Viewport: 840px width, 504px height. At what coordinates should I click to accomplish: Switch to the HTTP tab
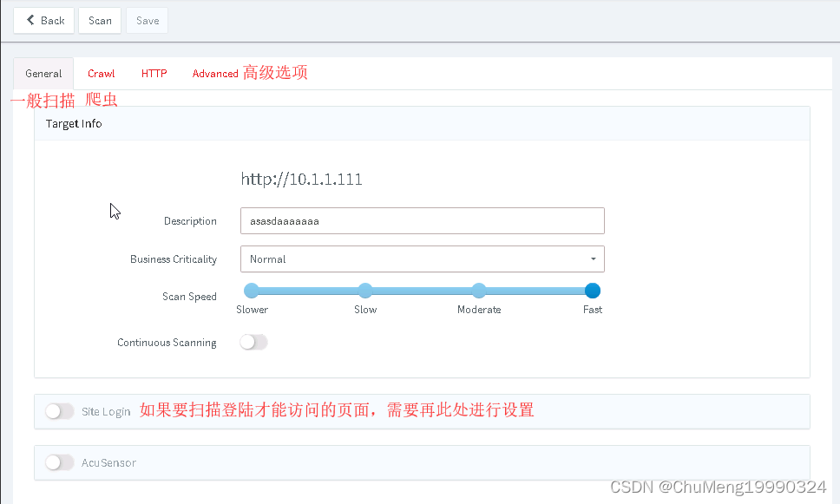(154, 74)
